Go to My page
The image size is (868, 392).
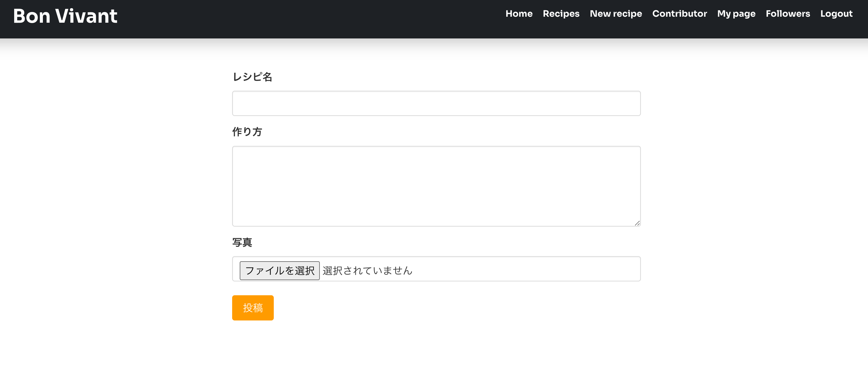point(736,14)
